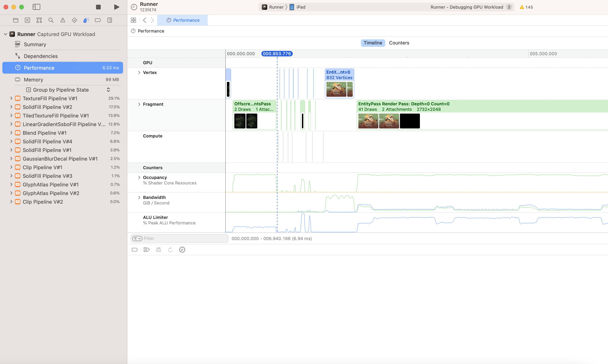Screen dimensions: 608x364
Task: Stop the running capture session
Action: click(98, 7)
